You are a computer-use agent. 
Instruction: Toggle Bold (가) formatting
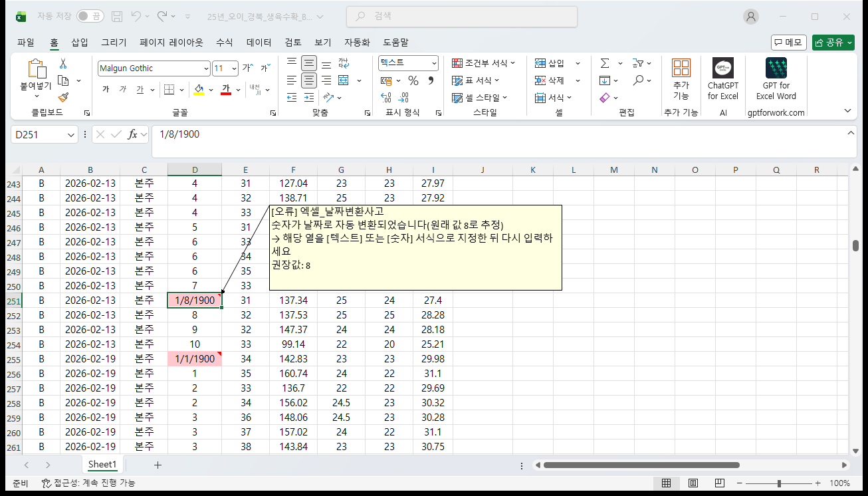pyautogui.click(x=106, y=89)
